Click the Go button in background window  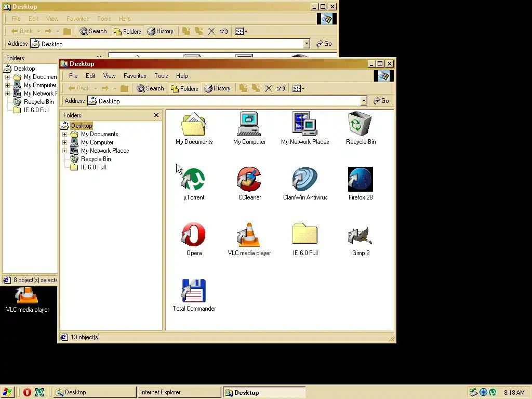click(324, 44)
